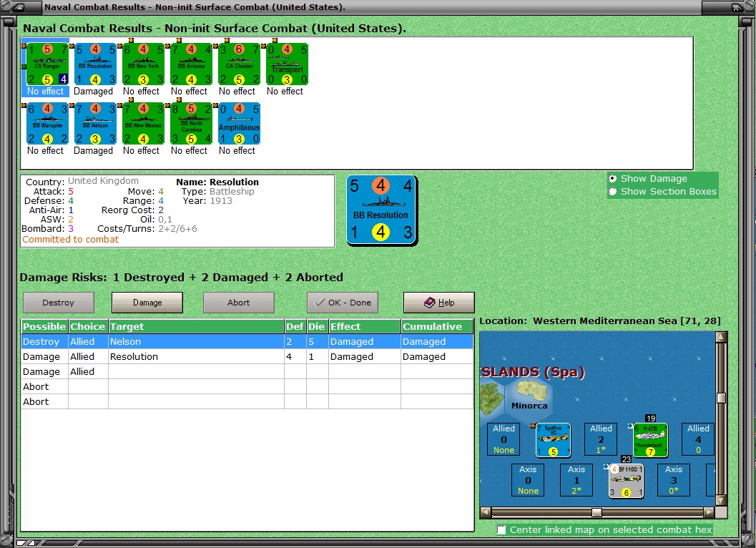
Task: Click the map vertical scrollbar thumb
Action: (721, 398)
